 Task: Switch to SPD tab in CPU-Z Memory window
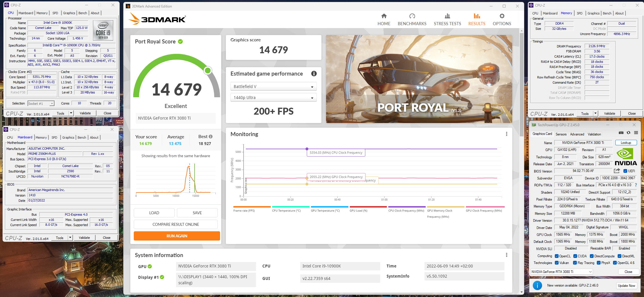point(579,13)
